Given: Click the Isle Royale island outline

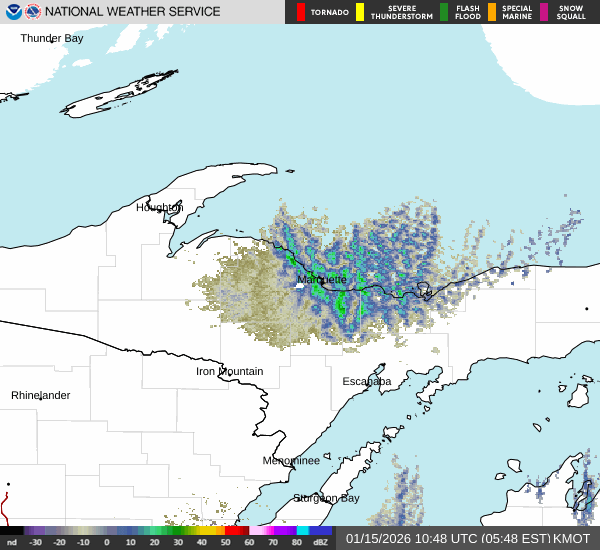Looking at the screenshot, I should [x=120, y=95].
